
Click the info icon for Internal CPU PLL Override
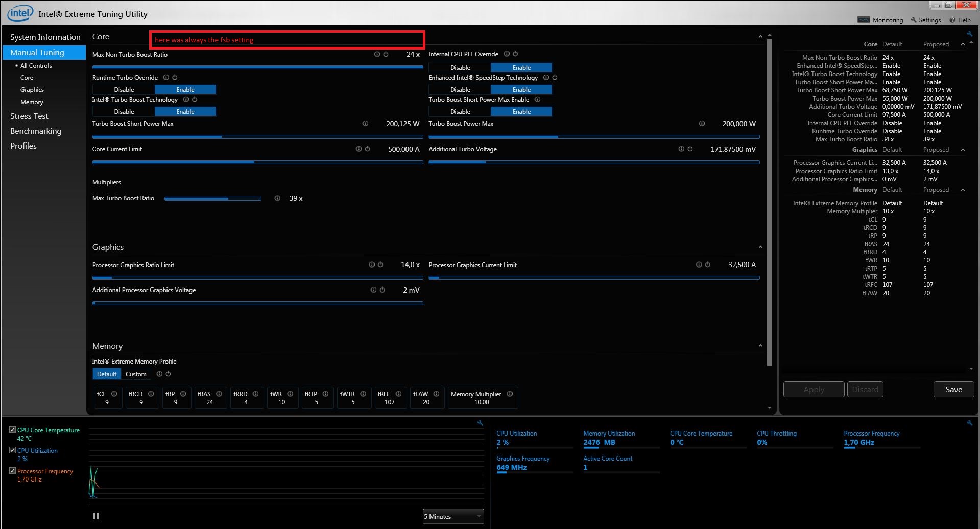pos(507,54)
